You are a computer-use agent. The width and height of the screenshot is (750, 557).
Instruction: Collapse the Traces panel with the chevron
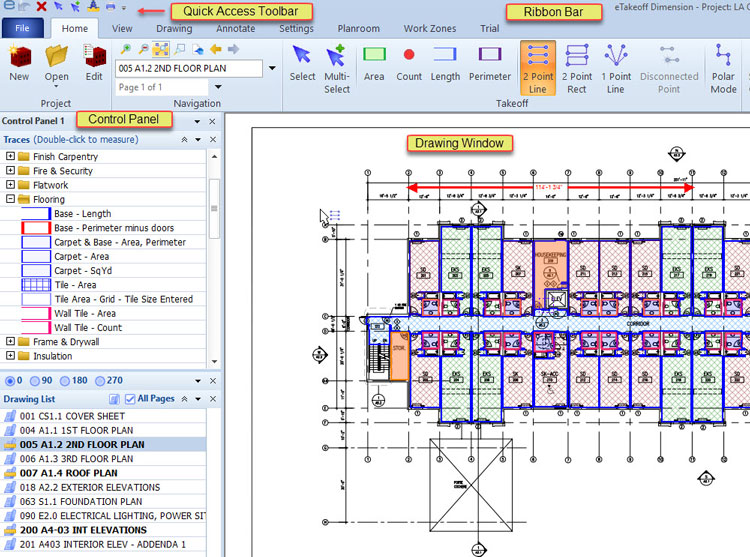point(184,140)
